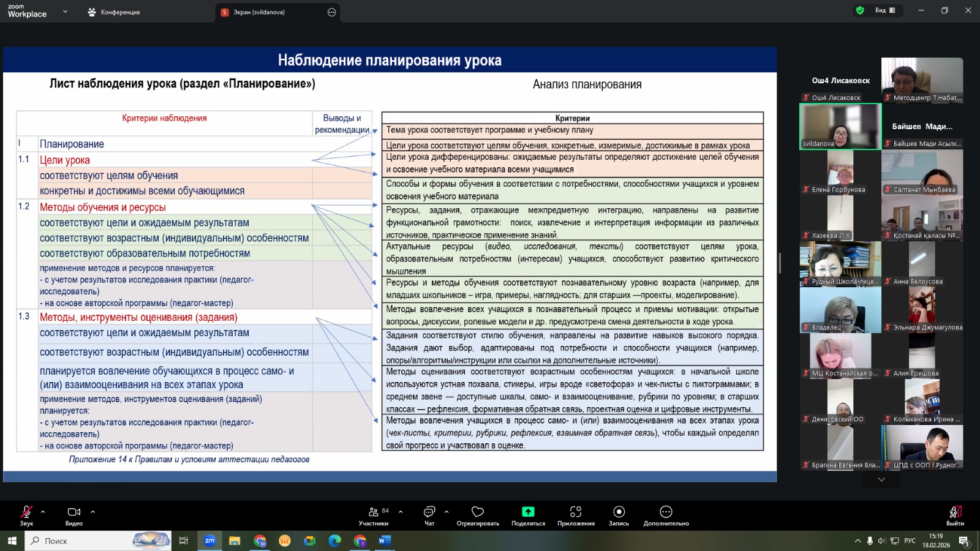Start recording with Запись icon
This screenshot has width=980, height=551.
619,512
